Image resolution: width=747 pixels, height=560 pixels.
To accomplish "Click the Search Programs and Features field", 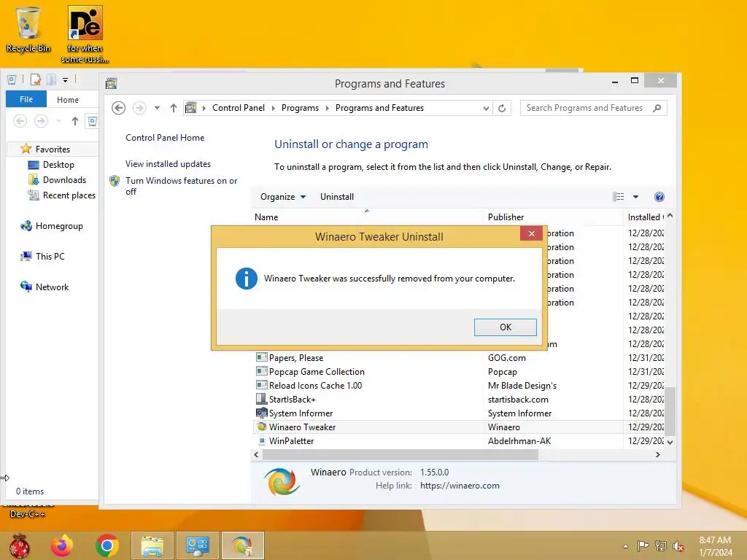I will click(593, 108).
